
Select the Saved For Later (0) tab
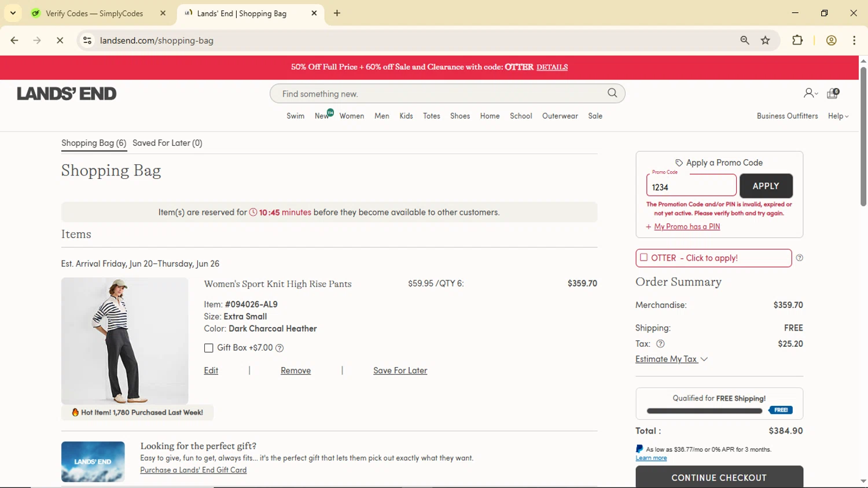click(x=167, y=143)
